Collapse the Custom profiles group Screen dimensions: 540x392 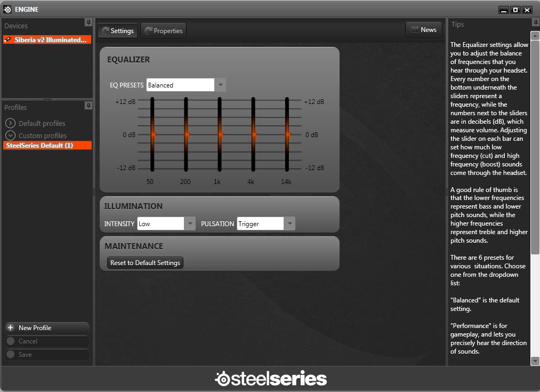pos(10,135)
